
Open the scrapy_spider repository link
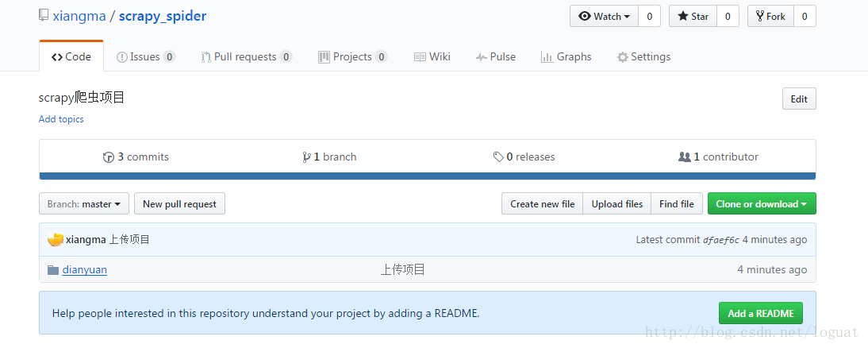click(163, 16)
